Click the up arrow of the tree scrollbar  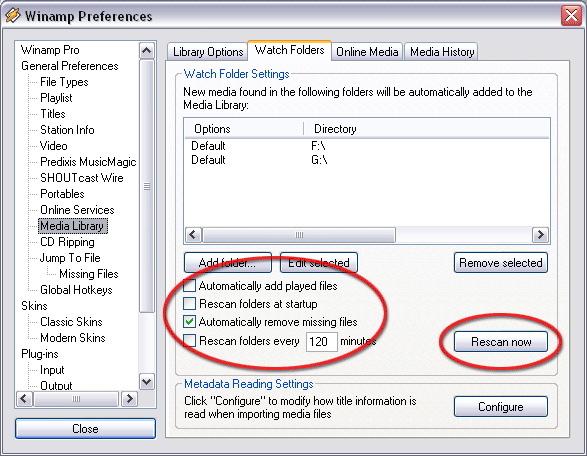(x=146, y=50)
